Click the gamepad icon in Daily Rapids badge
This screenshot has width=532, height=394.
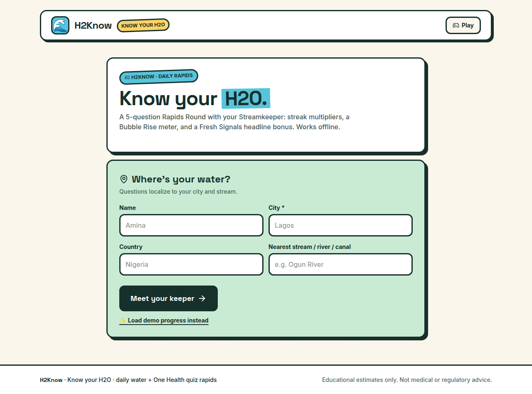point(127,77)
